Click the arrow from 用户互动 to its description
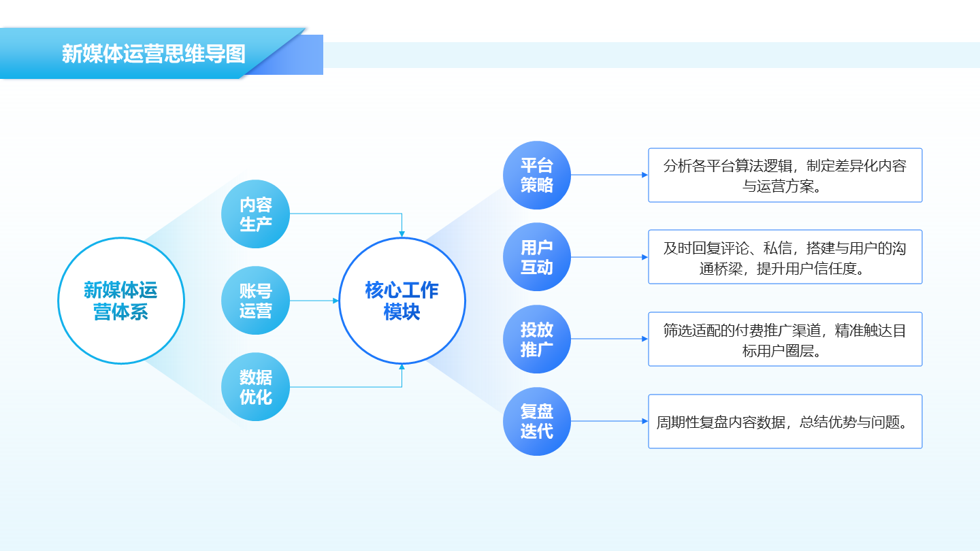 click(x=609, y=257)
